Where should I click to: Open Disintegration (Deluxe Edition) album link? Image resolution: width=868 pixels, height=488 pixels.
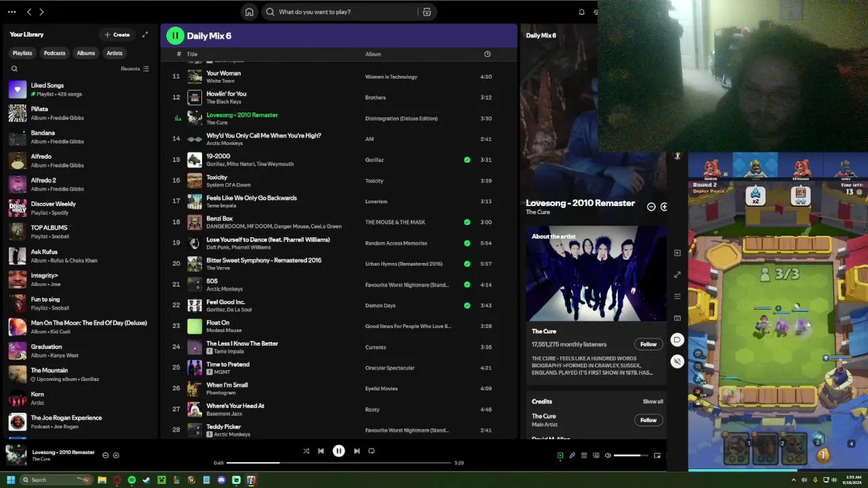(401, 119)
